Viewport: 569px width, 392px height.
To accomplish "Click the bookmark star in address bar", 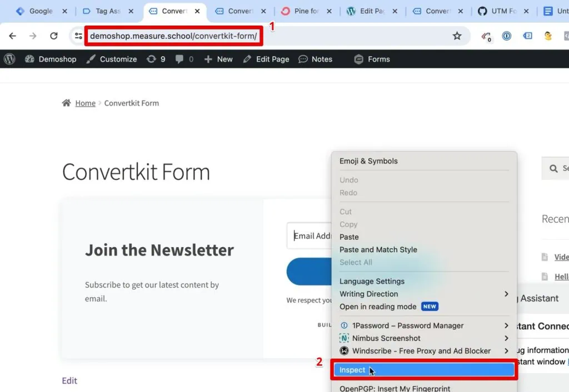I will pos(457,36).
